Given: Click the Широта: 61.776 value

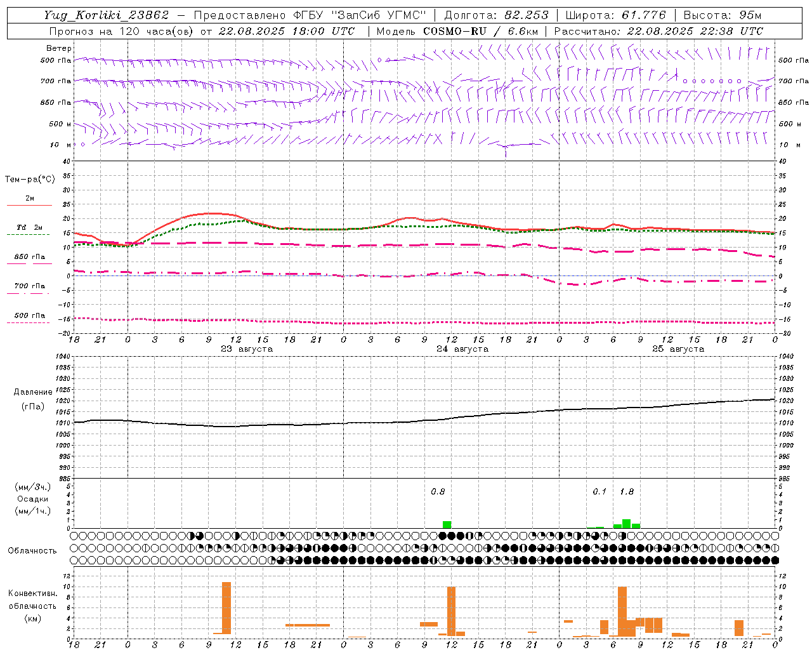Looking at the screenshot, I should [x=615, y=15].
